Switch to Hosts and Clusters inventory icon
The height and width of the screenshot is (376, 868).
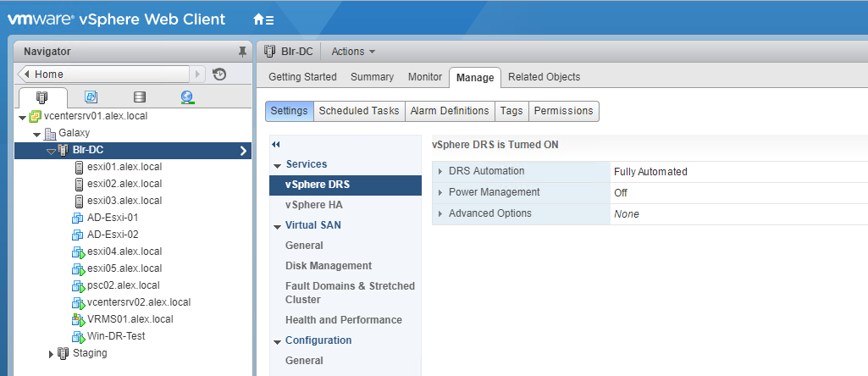coord(42,97)
